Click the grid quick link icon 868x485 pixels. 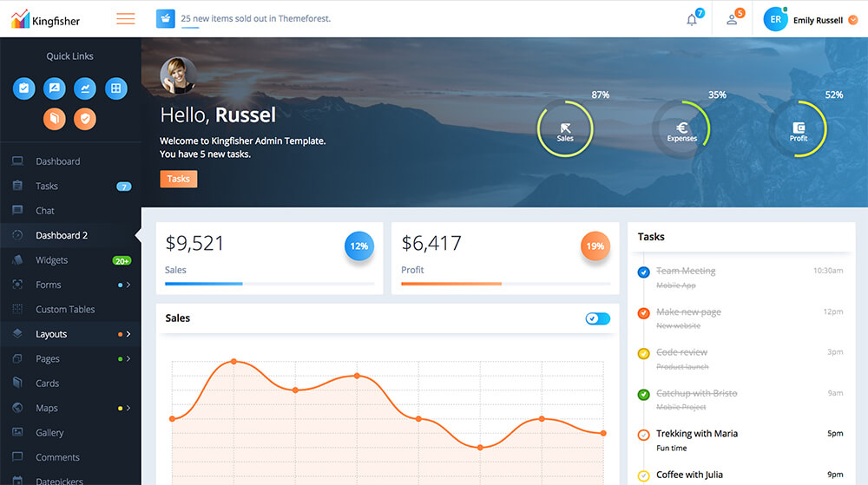tap(115, 88)
